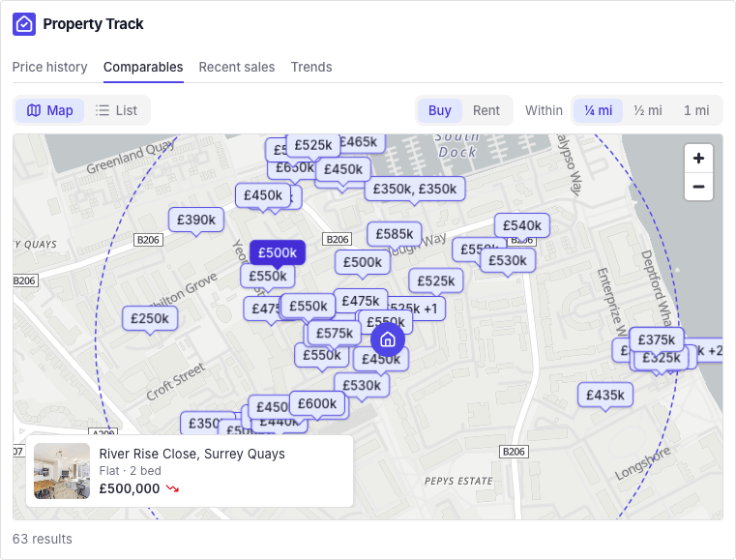Image resolution: width=736 pixels, height=560 pixels.
Task: Click the £525k marker near South Dock
Action: tap(313, 145)
